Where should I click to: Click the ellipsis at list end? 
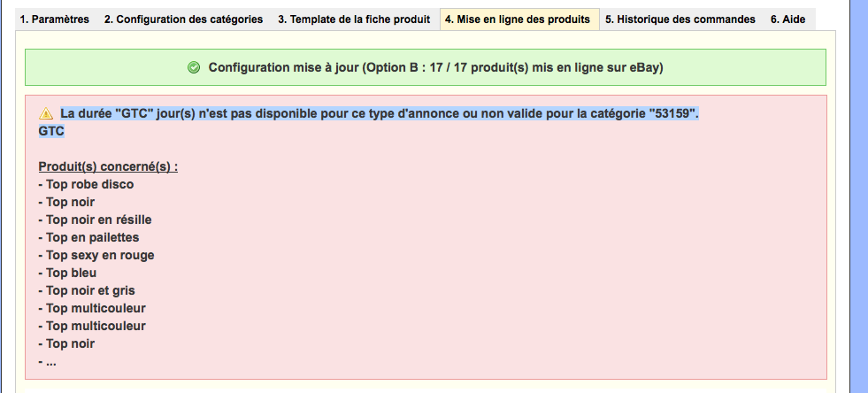[47, 361]
